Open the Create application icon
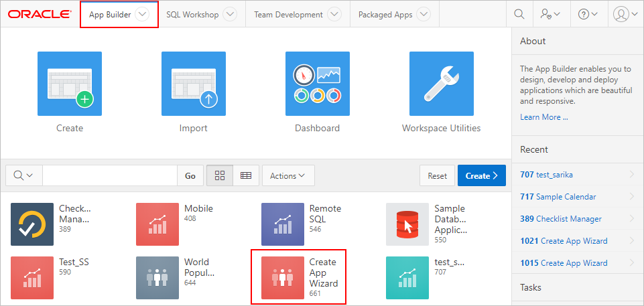This screenshot has width=644, height=306. (70, 84)
